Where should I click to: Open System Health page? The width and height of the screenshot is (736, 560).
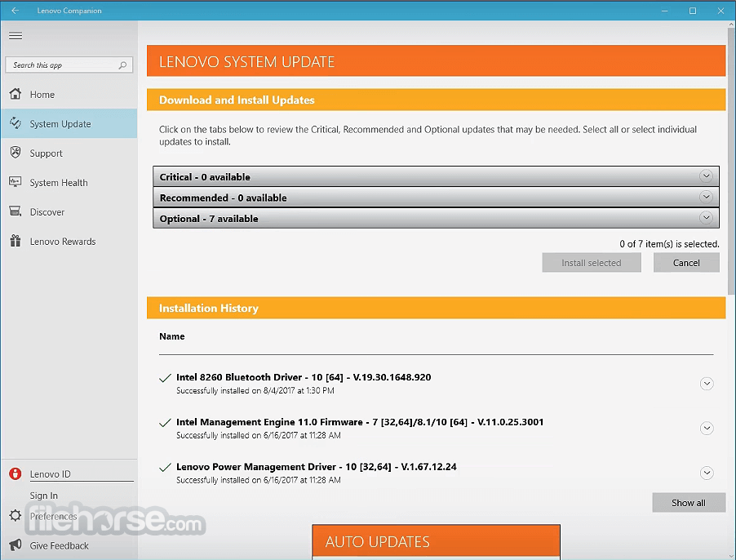(69, 183)
